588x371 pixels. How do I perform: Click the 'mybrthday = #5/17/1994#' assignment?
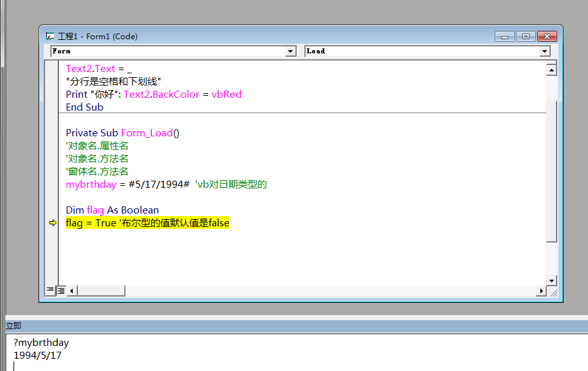click(x=127, y=185)
